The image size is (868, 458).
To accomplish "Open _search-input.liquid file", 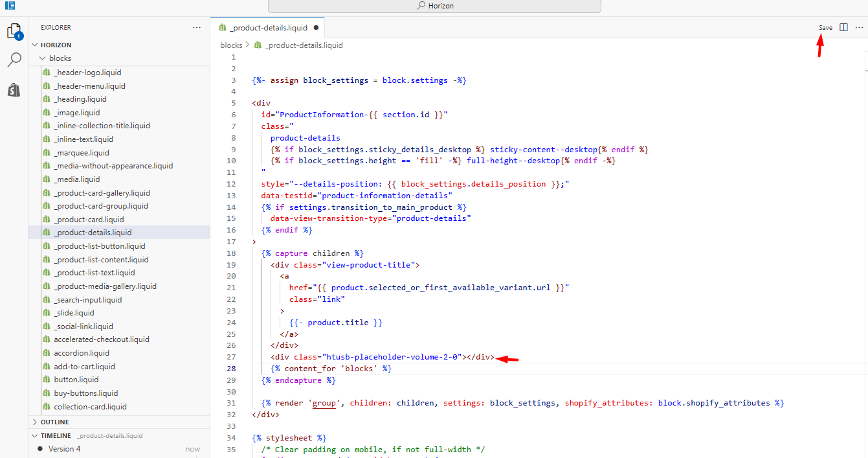I will pos(87,300).
